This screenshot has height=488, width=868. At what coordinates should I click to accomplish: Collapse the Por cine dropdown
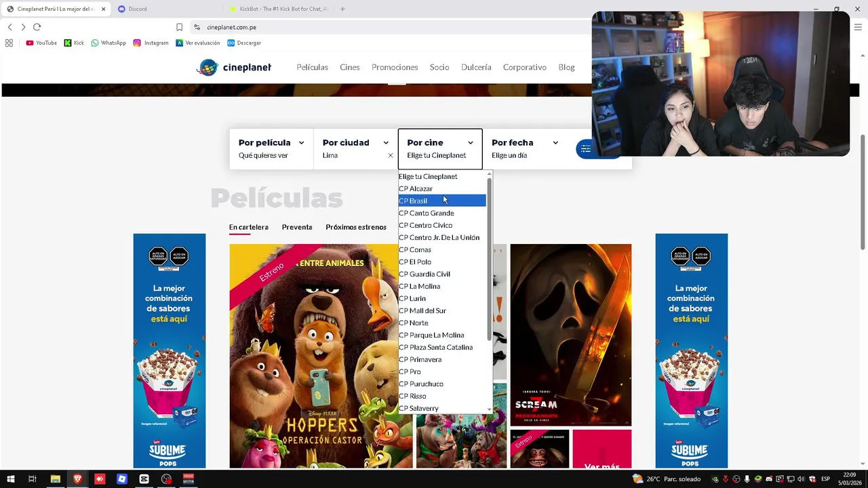[440, 149]
